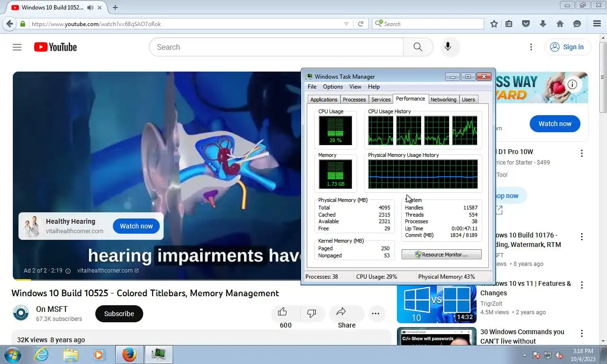607x364 pixels.
Task: Switch to Networking tab
Action: pyautogui.click(x=443, y=100)
